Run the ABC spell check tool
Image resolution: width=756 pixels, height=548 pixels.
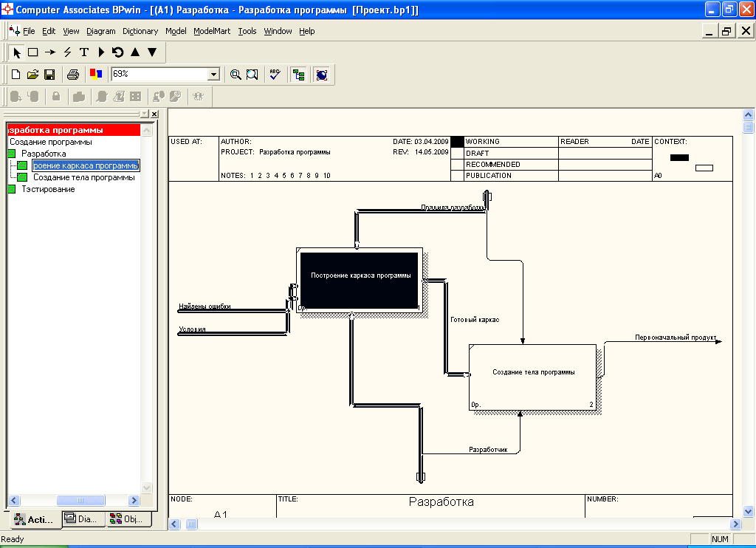click(x=275, y=75)
